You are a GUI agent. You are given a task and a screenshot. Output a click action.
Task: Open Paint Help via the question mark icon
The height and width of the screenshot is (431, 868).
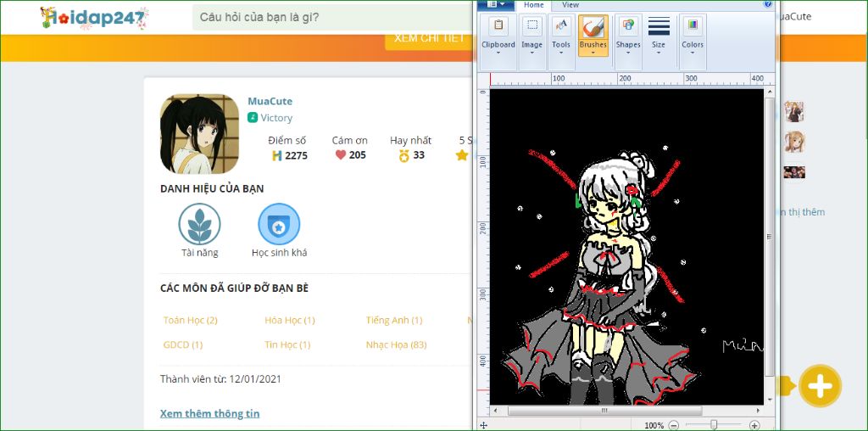(x=767, y=4)
